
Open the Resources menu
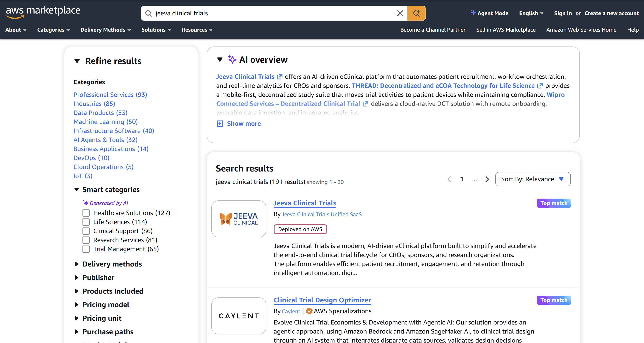tap(197, 30)
